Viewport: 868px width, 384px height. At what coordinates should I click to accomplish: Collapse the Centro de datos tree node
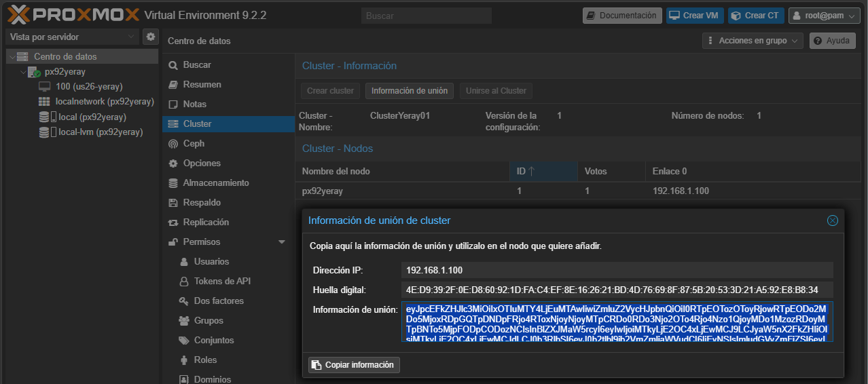coord(12,57)
